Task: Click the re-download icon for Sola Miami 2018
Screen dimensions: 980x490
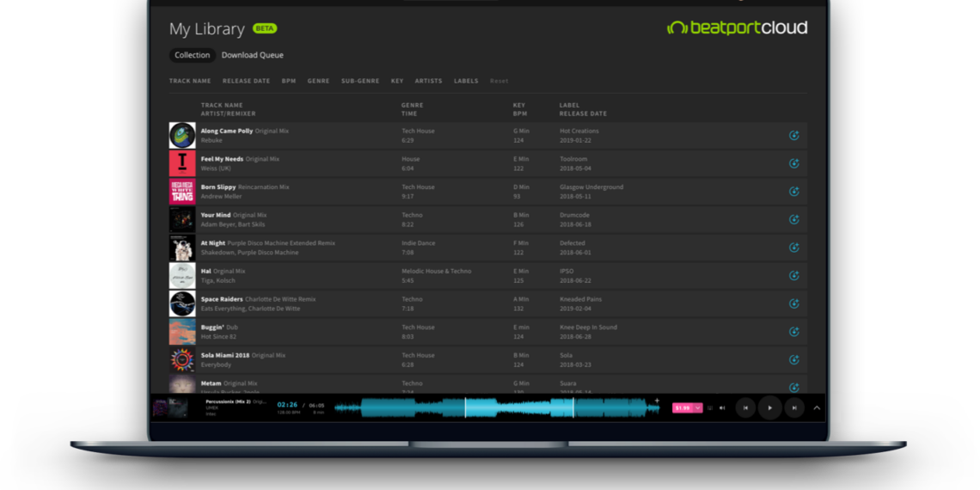Action: (793, 359)
